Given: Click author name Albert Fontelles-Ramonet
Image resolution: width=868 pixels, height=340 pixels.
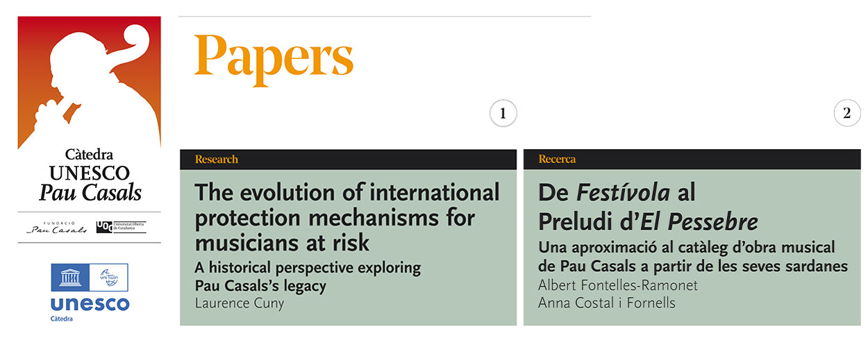Looking at the screenshot, I should coord(617,285).
